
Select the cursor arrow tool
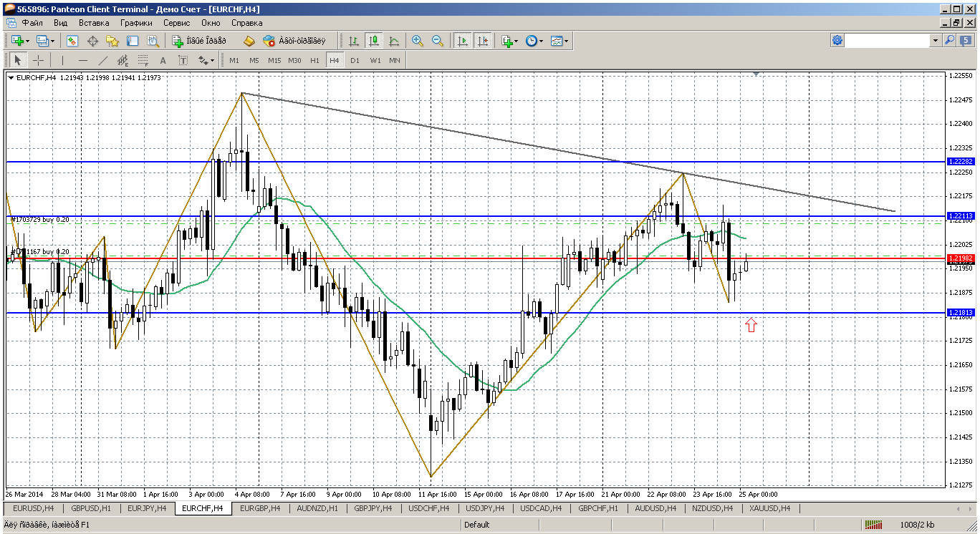coord(18,60)
